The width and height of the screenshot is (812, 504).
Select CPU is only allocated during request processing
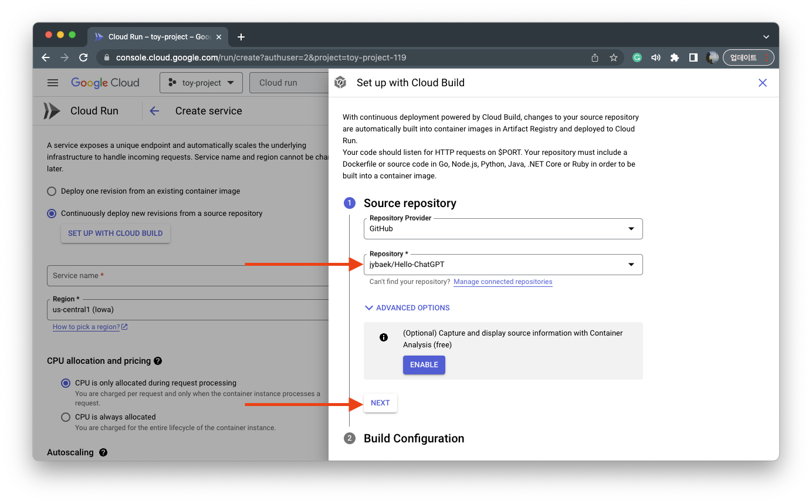click(x=66, y=383)
